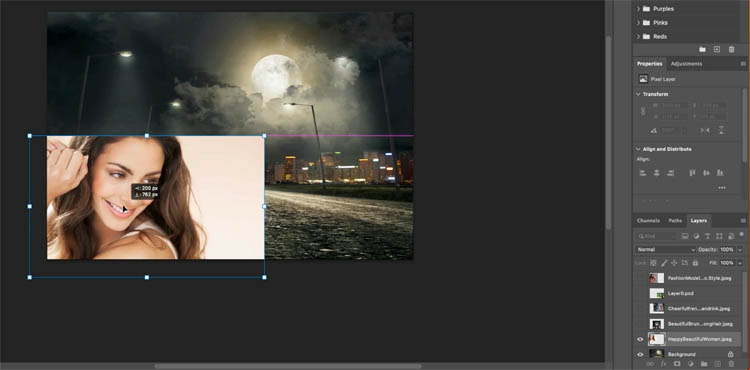The width and height of the screenshot is (750, 370).
Task: Expand the Purples swatch folder
Action: (638, 9)
